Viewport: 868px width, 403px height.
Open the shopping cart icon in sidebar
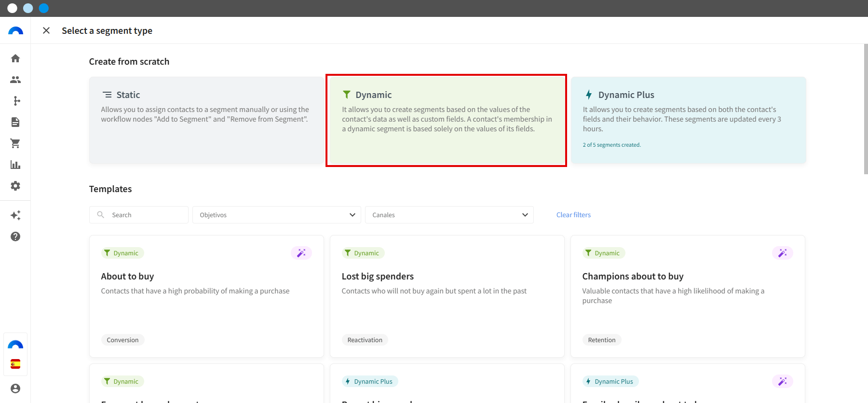(15, 143)
